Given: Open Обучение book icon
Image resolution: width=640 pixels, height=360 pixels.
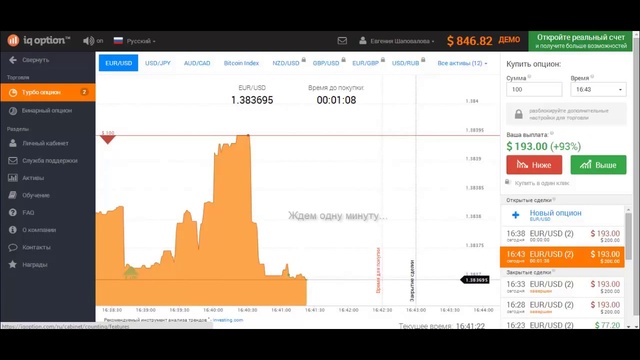Looking at the screenshot, I should coord(13,195).
